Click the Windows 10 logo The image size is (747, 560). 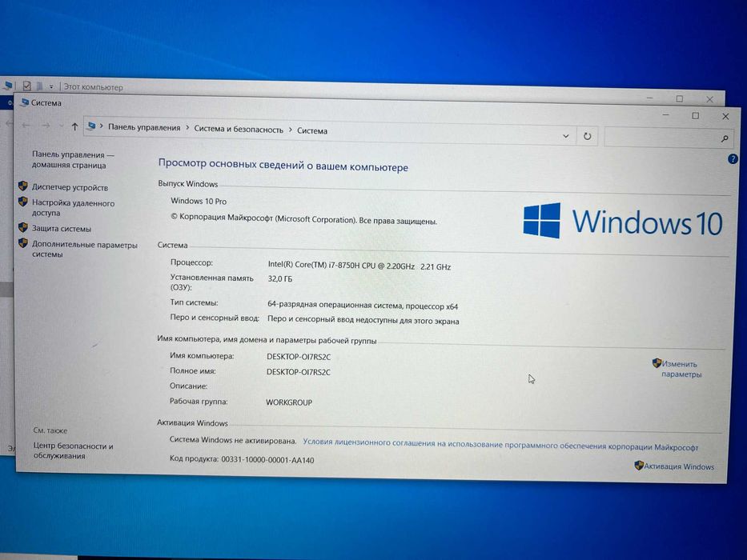tap(623, 222)
